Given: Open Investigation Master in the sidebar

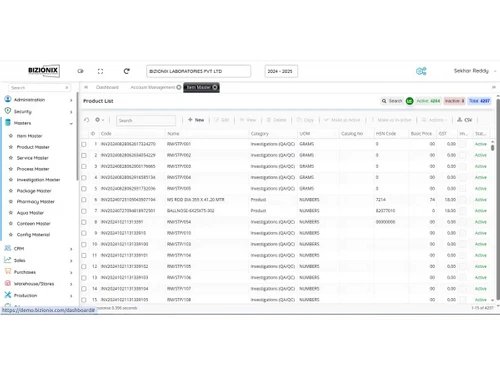Looking at the screenshot, I should (x=38, y=180).
